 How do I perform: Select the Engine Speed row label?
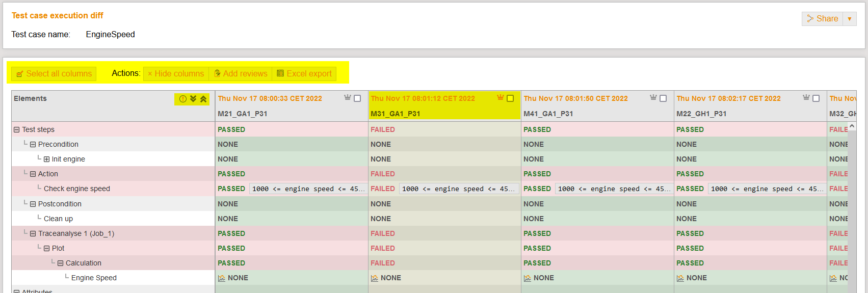(x=94, y=278)
